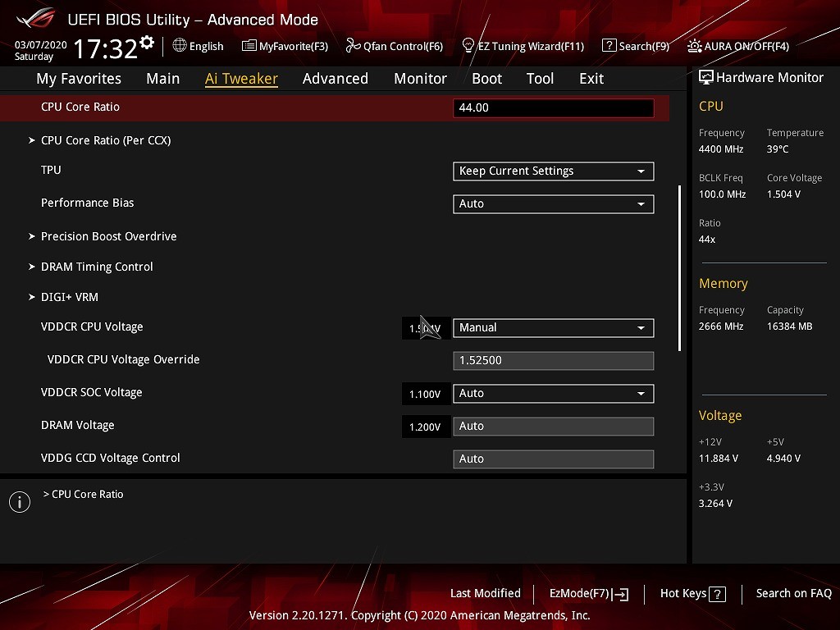
Task: Open Qfan Control(F6) fan icon
Action: click(354, 46)
